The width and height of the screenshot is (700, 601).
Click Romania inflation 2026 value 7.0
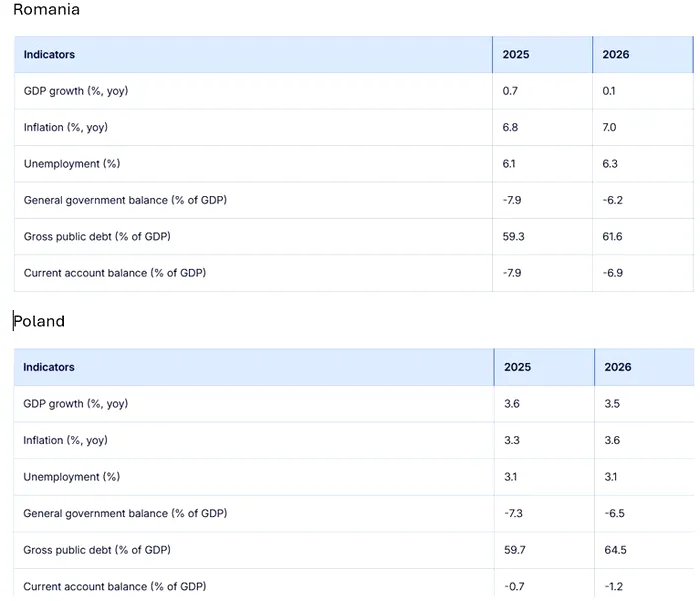[609, 127]
